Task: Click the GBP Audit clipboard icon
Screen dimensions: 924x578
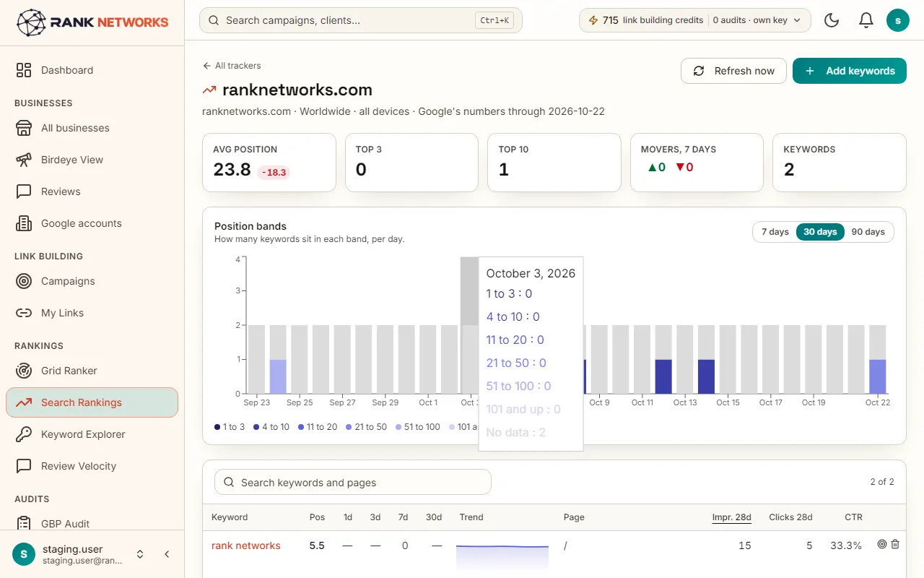Action: 24,523
